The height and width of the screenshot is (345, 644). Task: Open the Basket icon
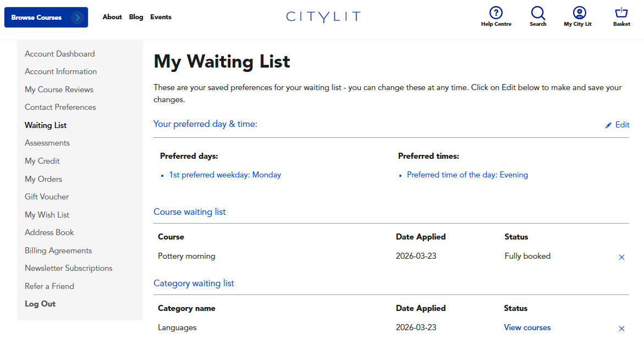click(x=621, y=13)
